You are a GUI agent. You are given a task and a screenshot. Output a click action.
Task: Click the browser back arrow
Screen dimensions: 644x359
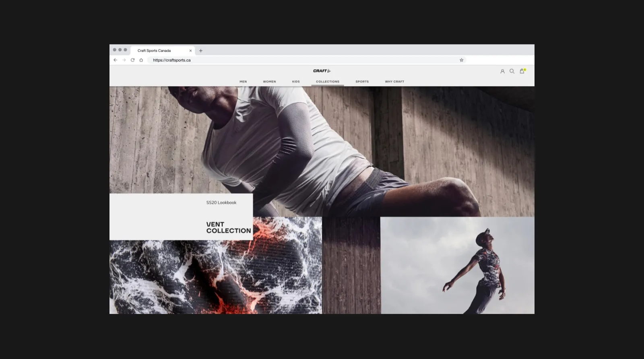tap(116, 60)
